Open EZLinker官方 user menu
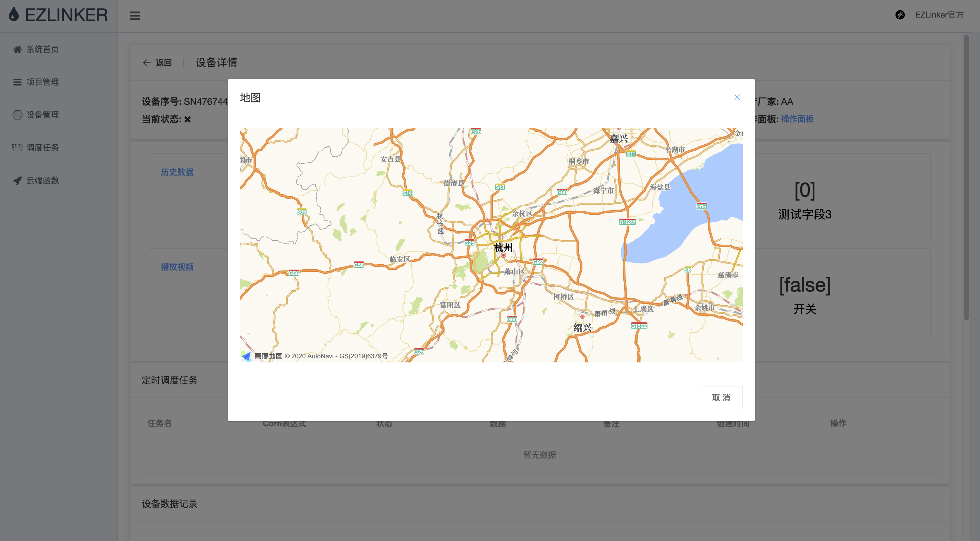The image size is (980, 541). [x=939, y=15]
